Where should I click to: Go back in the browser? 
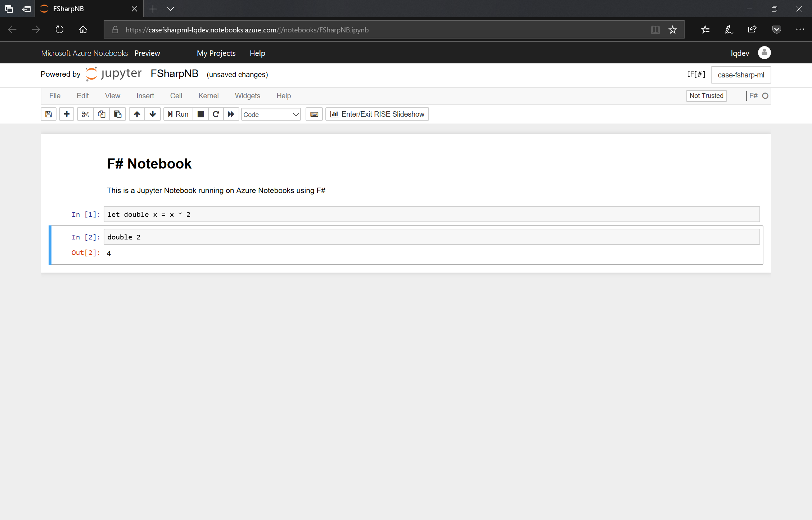tap(12, 30)
